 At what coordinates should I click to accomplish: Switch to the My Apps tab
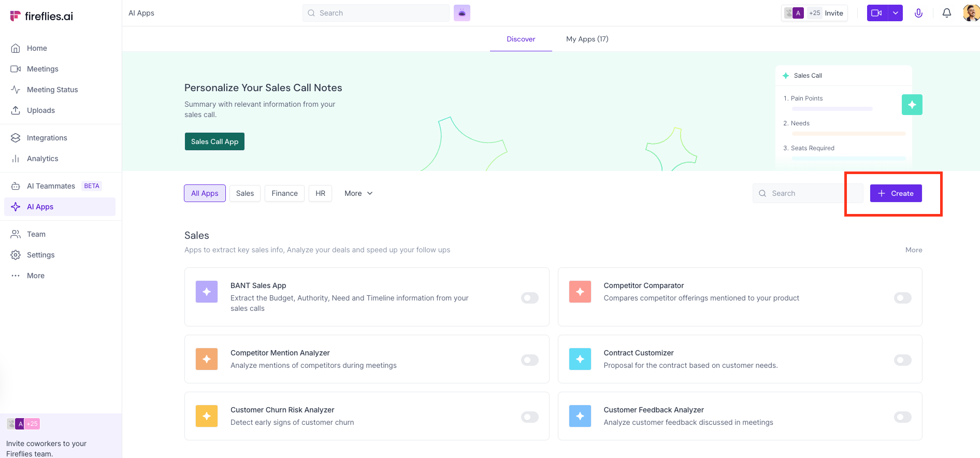pyautogui.click(x=587, y=39)
